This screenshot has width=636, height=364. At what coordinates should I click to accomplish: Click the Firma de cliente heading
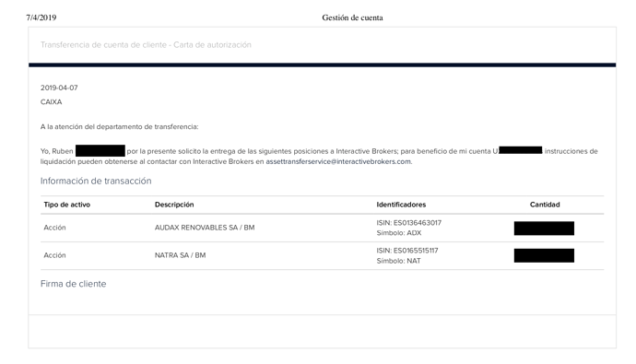pyautogui.click(x=74, y=284)
